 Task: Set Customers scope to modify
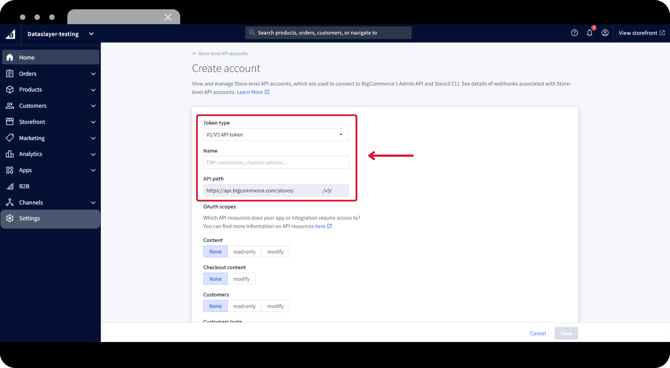[x=275, y=306]
